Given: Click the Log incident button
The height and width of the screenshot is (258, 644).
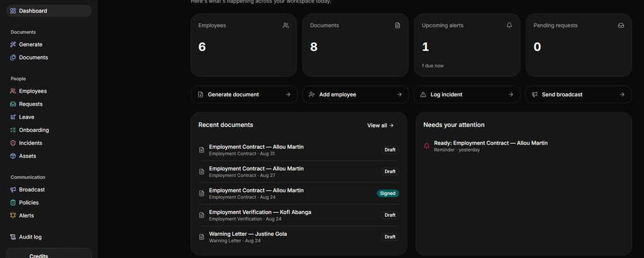Looking at the screenshot, I should [467, 95].
